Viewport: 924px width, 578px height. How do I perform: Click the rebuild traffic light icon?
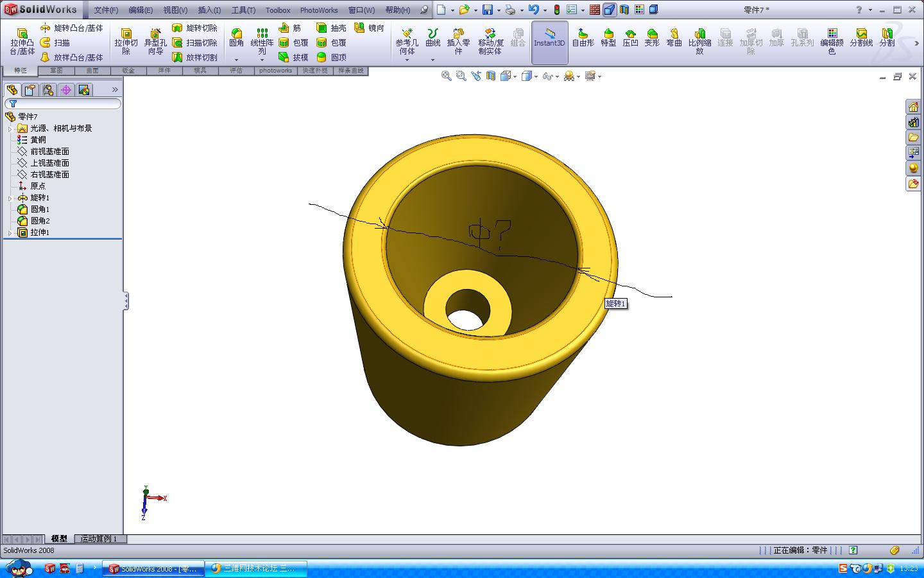(x=557, y=10)
